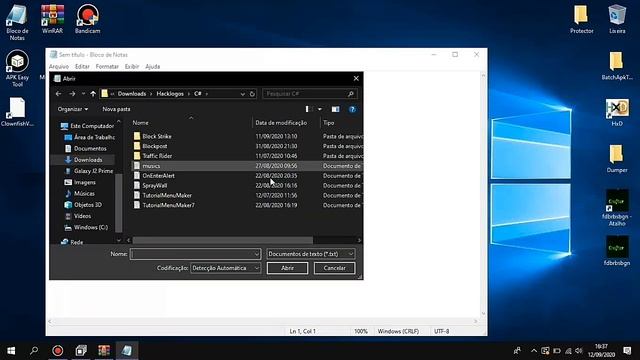Select Galaxy J2 Prime in the sidebar

[89, 171]
